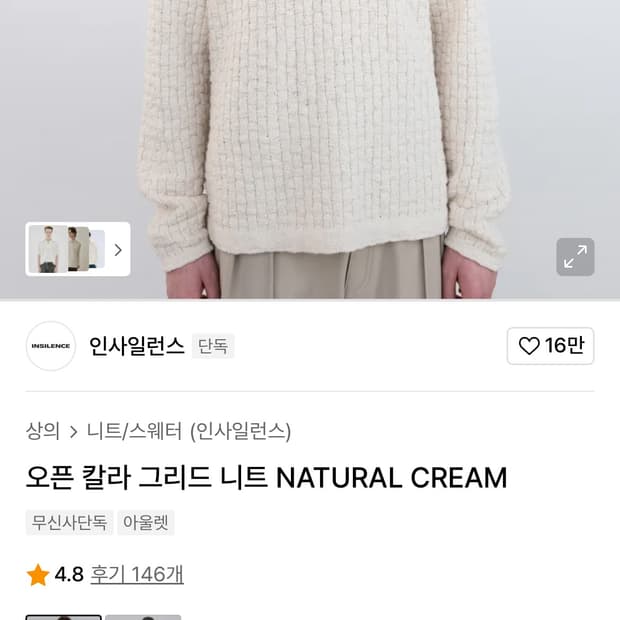Click the 아울렛 tag
This screenshot has width=620, height=620.
pyautogui.click(x=146, y=523)
